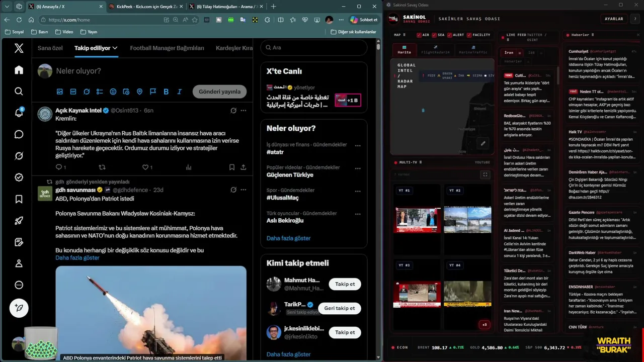This screenshot has height=362, width=644.
Task: Like the Açık Kaynak Intel post
Action: [x=146, y=167]
